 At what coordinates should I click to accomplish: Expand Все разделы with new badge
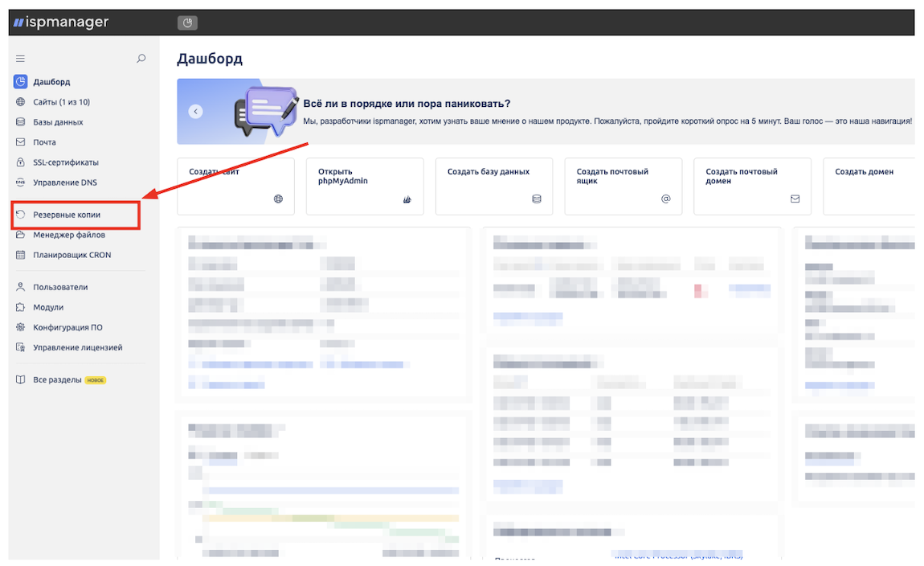57,379
